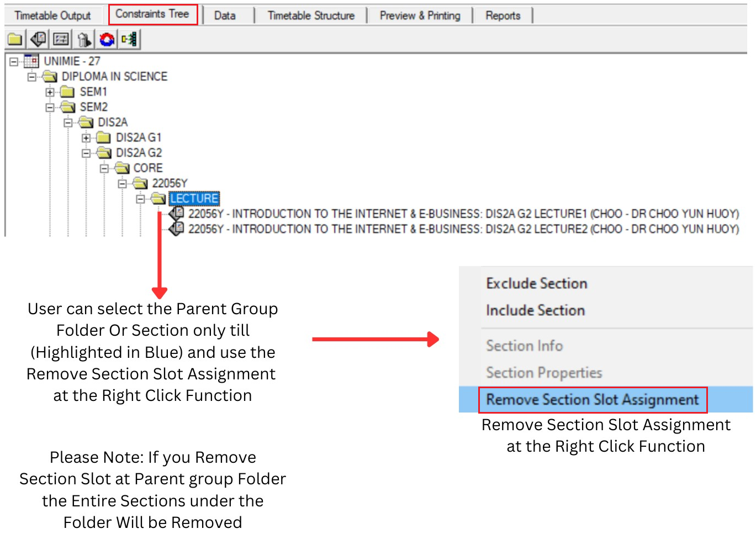Open the options list toolbar icon
This screenshot has width=756, height=534.
coord(60,39)
